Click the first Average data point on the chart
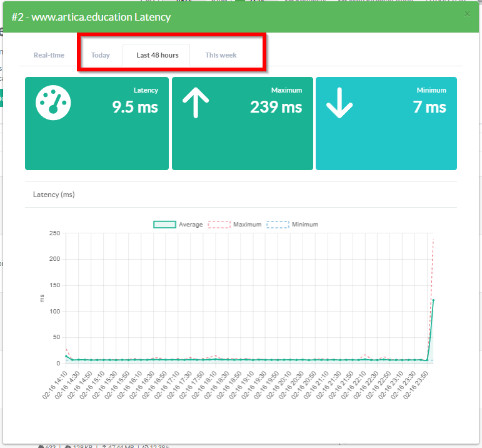This screenshot has width=482, height=448. point(67,356)
